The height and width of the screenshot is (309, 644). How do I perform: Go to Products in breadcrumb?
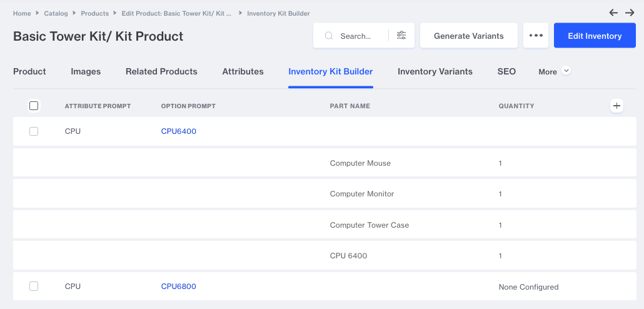coord(95,13)
